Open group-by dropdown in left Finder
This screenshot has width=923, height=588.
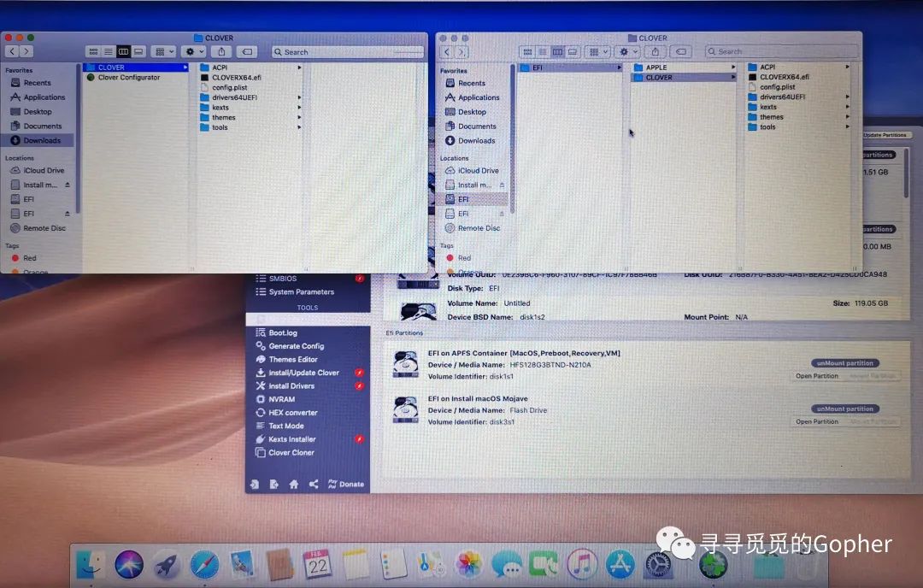(163, 52)
